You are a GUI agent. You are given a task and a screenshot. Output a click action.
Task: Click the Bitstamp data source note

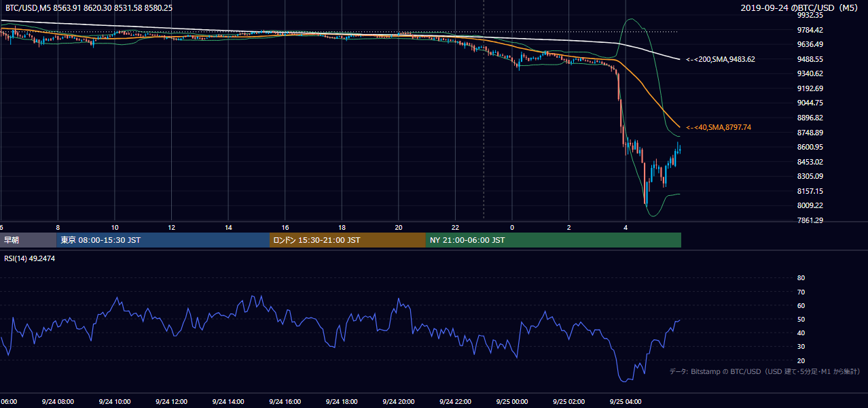[765, 371]
